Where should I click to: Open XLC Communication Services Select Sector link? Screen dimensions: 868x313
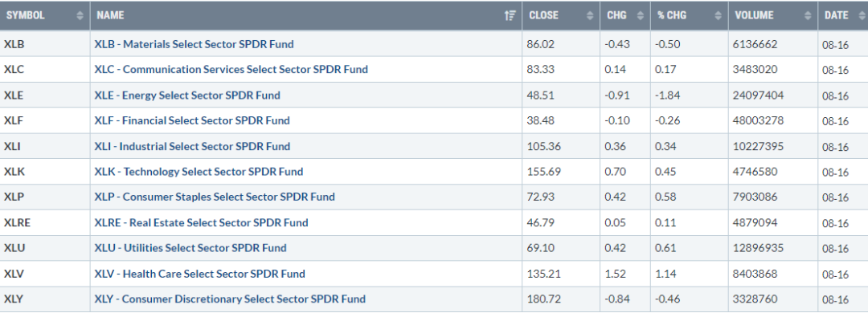click(231, 69)
